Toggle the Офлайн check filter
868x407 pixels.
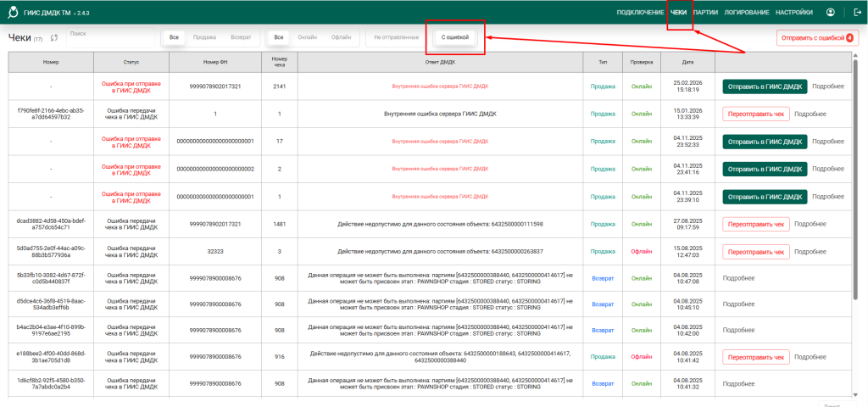pyautogui.click(x=341, y=37)
